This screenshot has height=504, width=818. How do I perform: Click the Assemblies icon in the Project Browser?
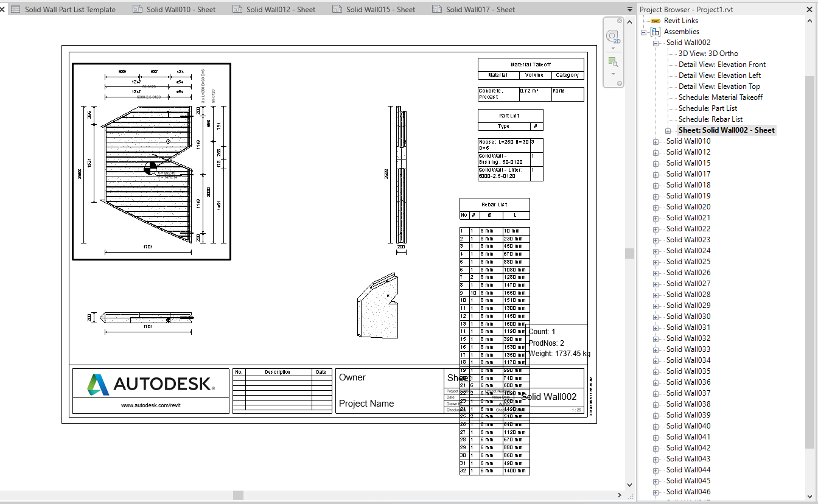[655, 31]
